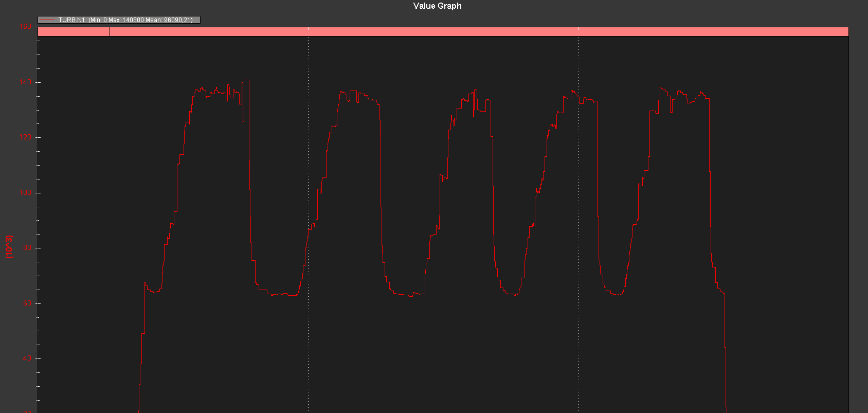Select the 120 Y-axis label

click(x=26, y=137)
